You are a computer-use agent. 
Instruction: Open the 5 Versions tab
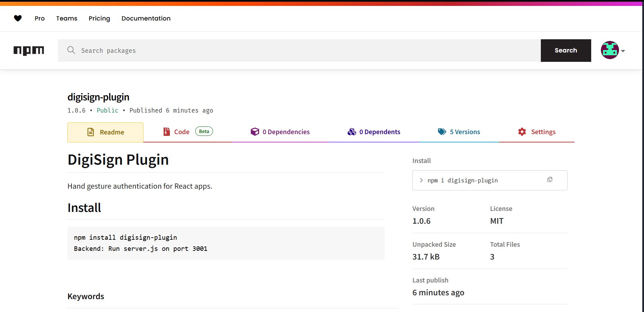click(459, 132)
